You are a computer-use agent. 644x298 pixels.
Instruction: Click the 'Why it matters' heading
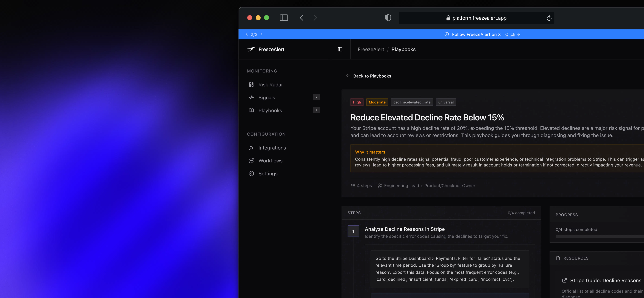tap(370, 152)
